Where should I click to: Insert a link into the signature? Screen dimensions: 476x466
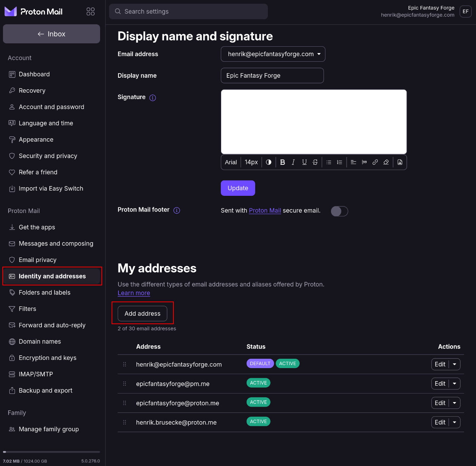click(x=375, y=162)
